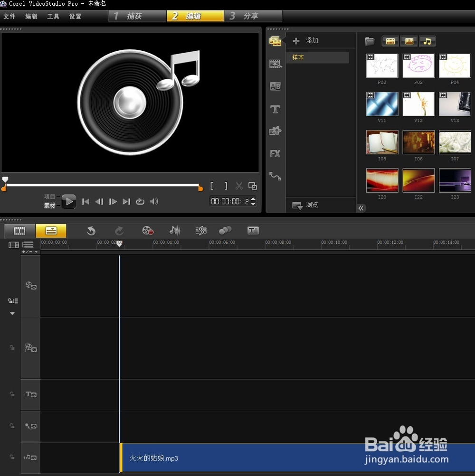Set Mark-in bracket
This screenshot has width=475, height=476.
pyautogui.click(x=212, y=186)
